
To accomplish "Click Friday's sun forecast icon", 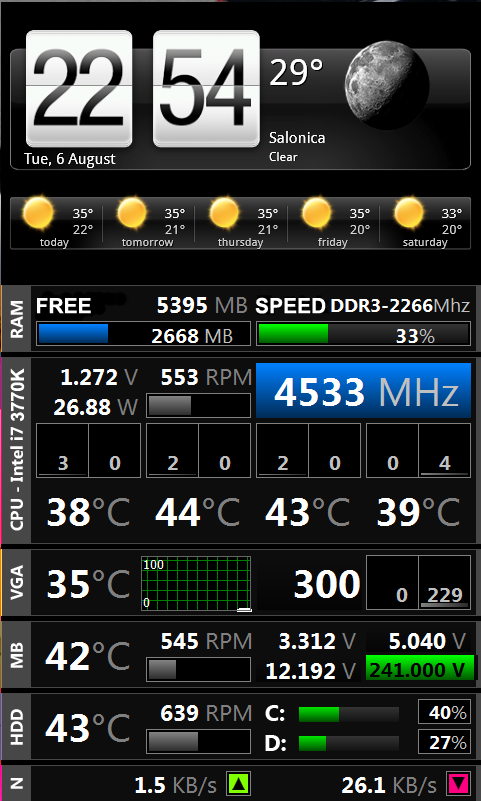I will pos(317,213).
